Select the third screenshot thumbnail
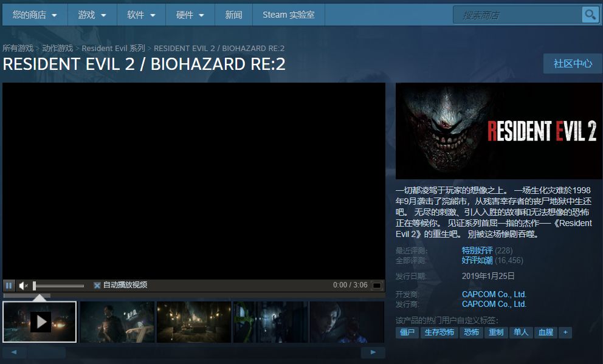The height and width of the screenshot is (364, 603). (x=194, y=321)
